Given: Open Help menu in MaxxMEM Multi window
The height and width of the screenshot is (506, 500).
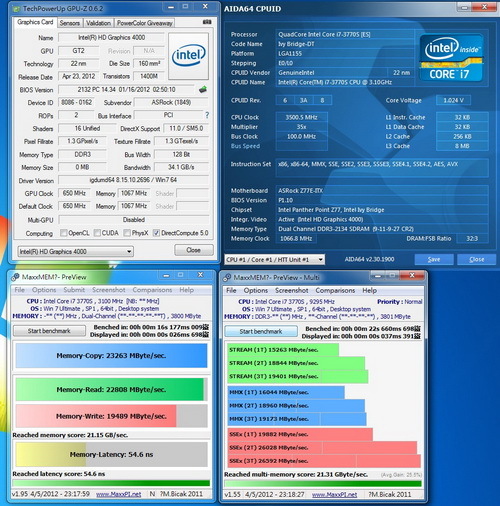Looking at the screenshot, I should pos(370,290).
